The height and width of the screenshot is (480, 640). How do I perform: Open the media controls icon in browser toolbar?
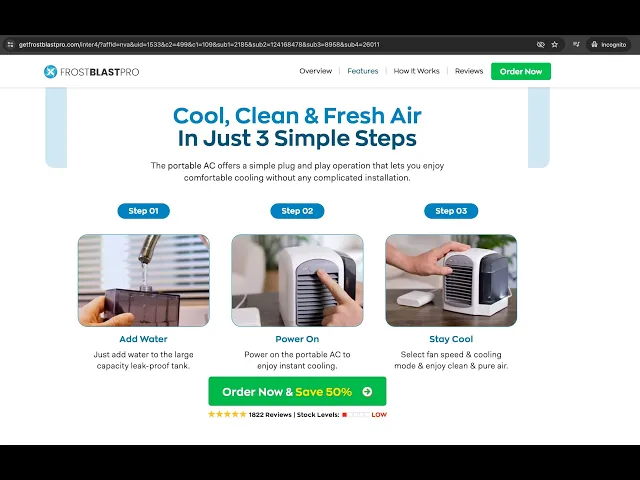(576, 44)
